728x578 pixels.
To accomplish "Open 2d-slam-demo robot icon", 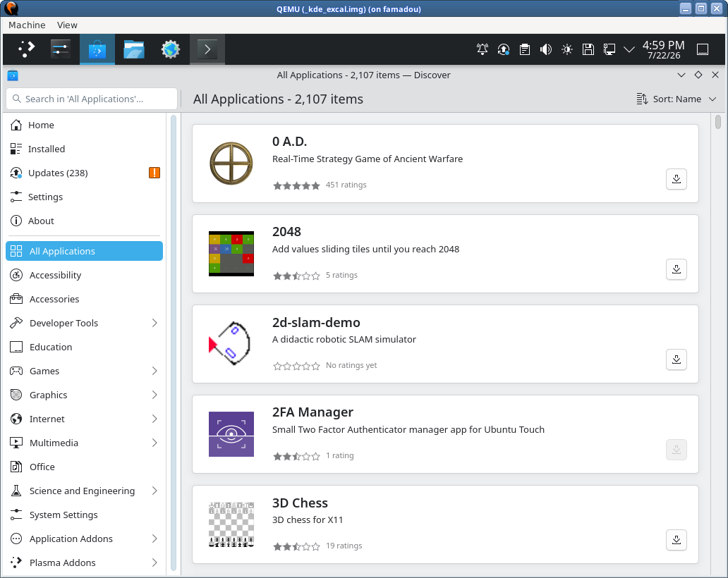I will point(231,344).
